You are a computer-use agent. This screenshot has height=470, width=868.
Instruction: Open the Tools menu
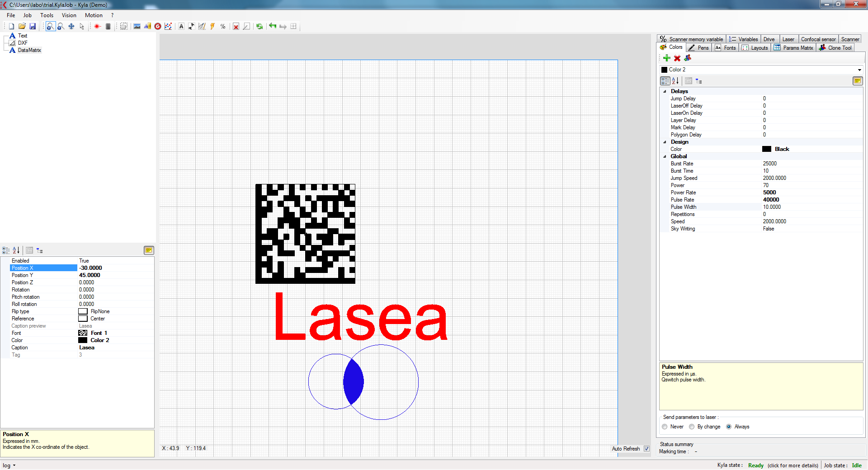47,15
